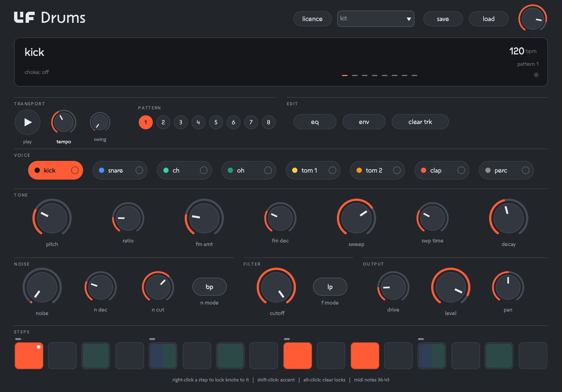This screenshot has height=392, width=562.
Task: Click the choke: off text
Action: tap(37, 72)
